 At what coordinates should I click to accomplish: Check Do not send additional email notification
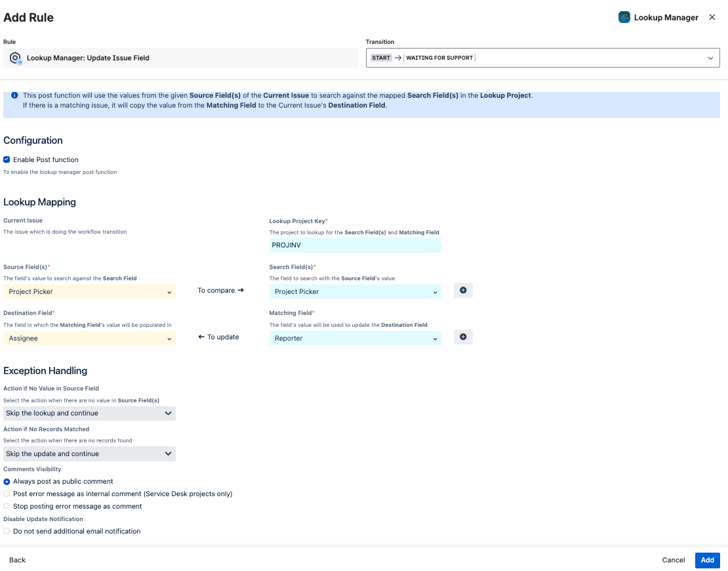point(7,531)
